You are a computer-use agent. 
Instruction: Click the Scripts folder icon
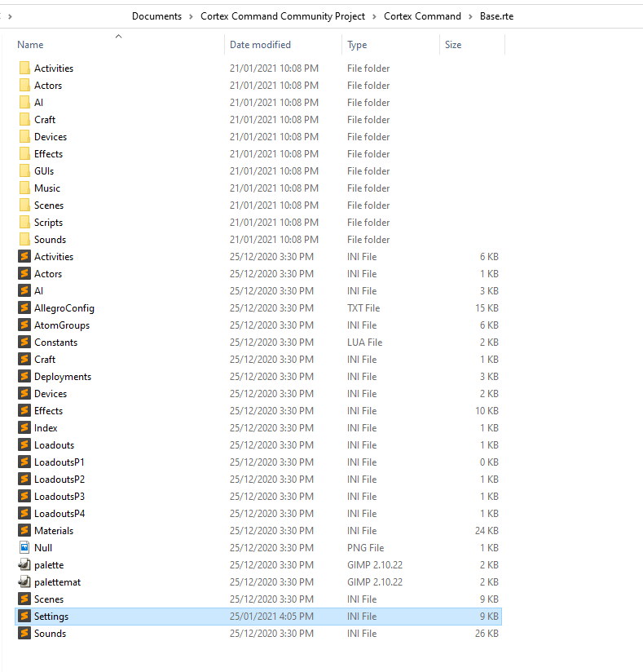pyautogui.click(x=24, y=223)
